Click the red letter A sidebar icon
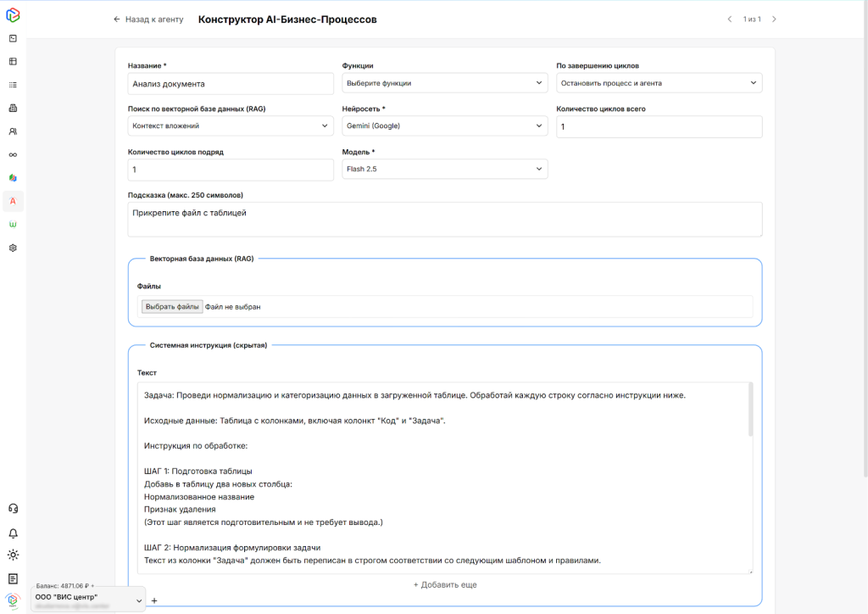Viewport: 868px width, 614px height. point(13,201)
